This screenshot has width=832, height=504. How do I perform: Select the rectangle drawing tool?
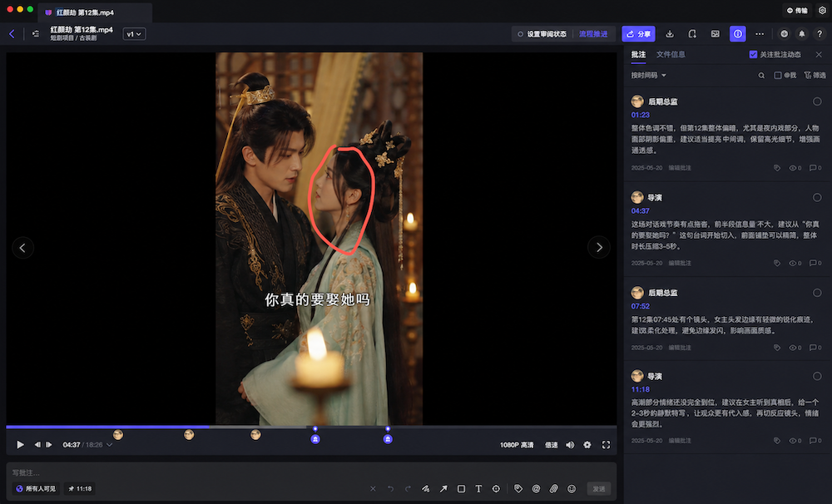tap(461, 489)
